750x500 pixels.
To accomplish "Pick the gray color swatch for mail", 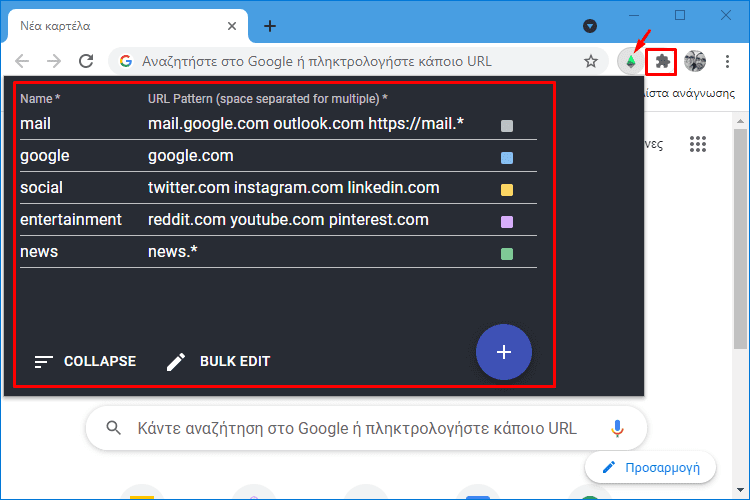I will pyautogui.click(x=507, y=126).
